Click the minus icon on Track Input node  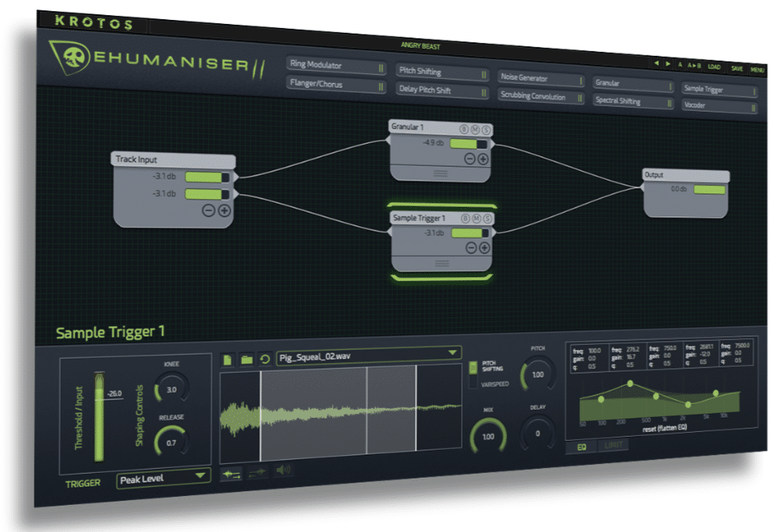208,210
